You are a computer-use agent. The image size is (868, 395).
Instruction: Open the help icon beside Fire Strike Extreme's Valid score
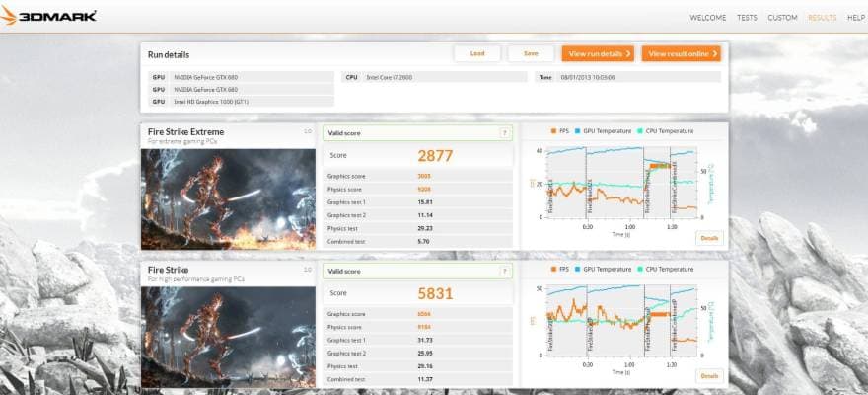point(504,133)
